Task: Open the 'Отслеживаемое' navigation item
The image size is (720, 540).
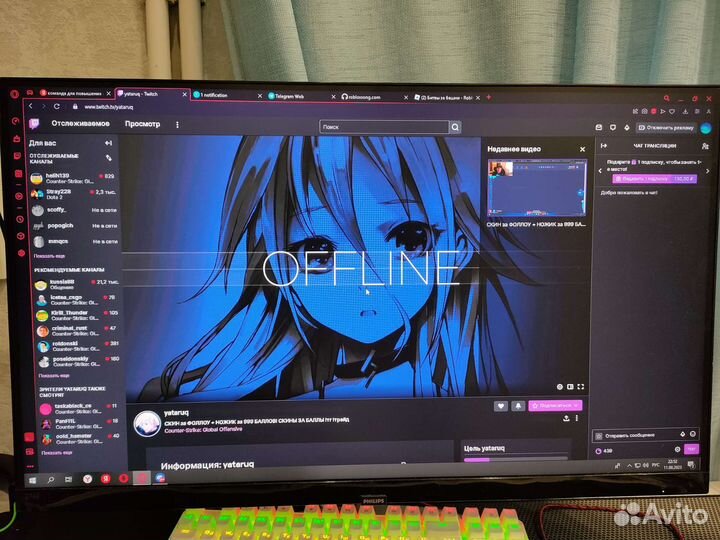Action: click(x=80, y=124)
